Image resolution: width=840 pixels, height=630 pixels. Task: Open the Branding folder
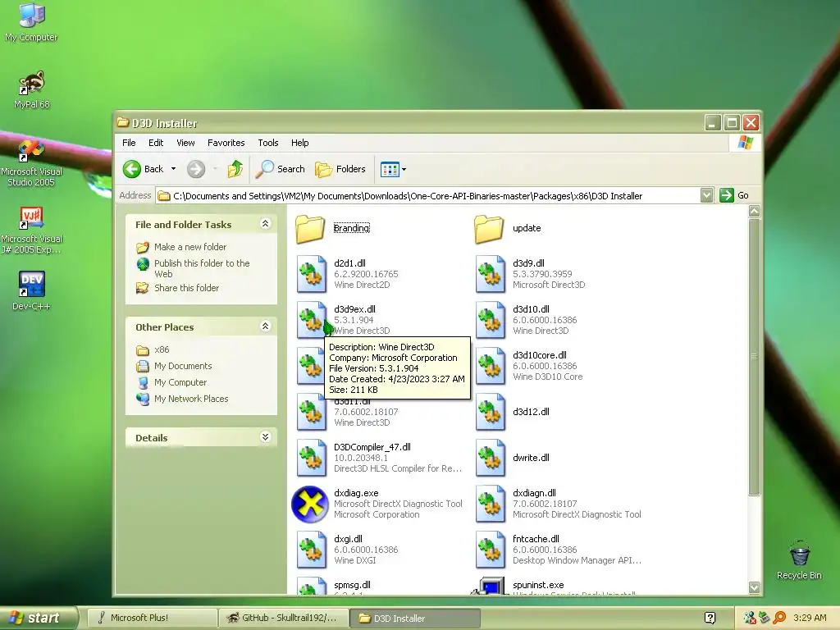[x=310, y=228]
